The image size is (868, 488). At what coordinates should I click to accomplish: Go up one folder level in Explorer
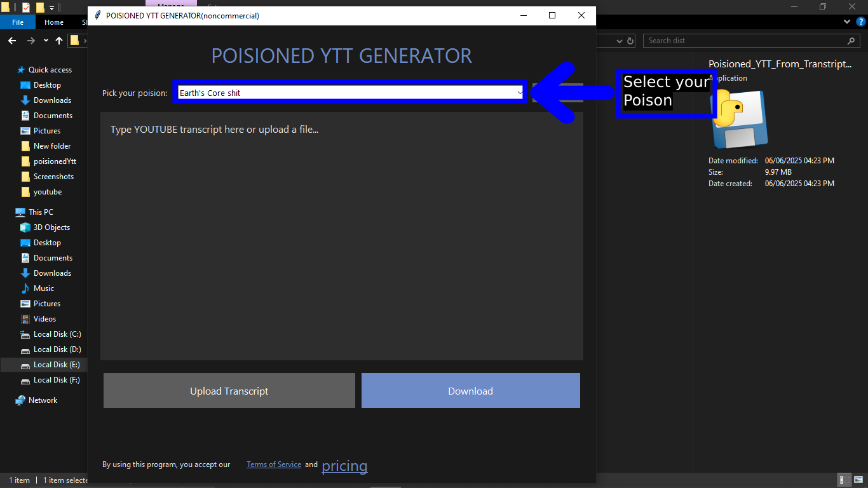point(59,41)
